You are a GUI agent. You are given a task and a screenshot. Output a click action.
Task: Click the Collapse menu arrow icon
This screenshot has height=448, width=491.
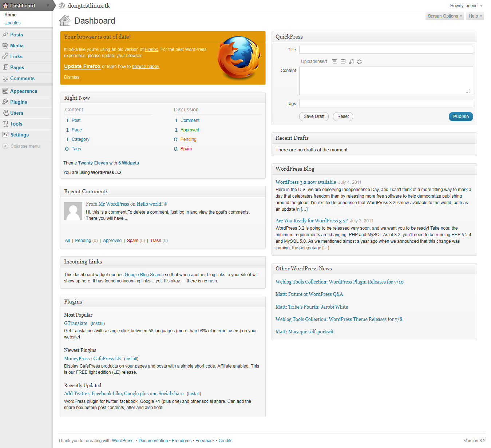coord(5,146)
